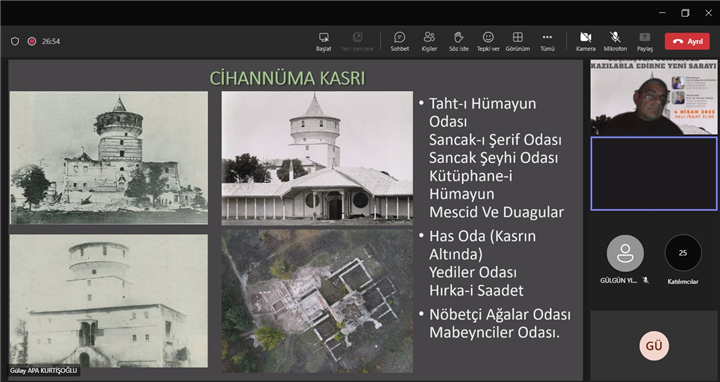Image resolution: width=720 pixels, height=382 pixels.
Task: Toggle the Kamera on or off
Action: [585, 41]
